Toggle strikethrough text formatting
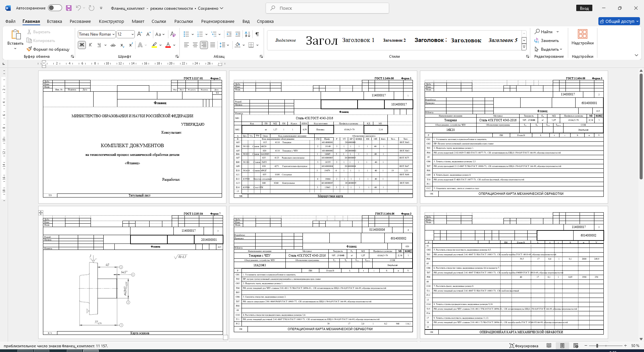This screenshot has width=644, height=352. click(x=113, y=45)
